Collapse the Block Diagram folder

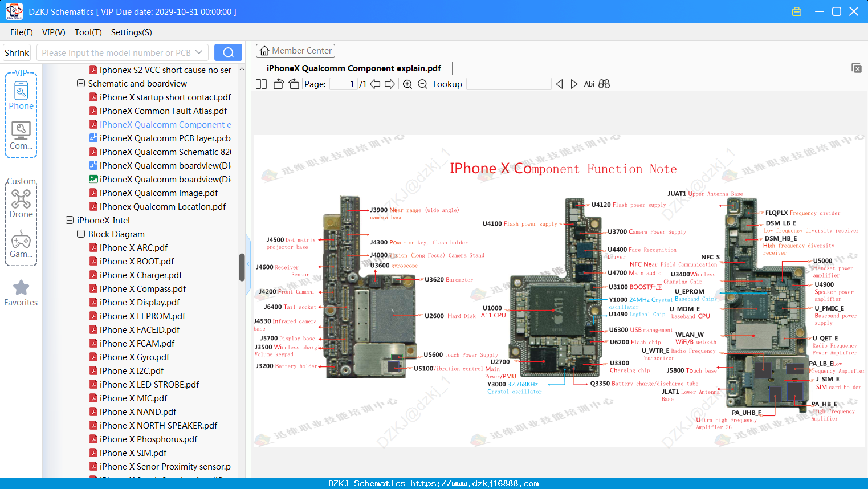tap(81, 234)
